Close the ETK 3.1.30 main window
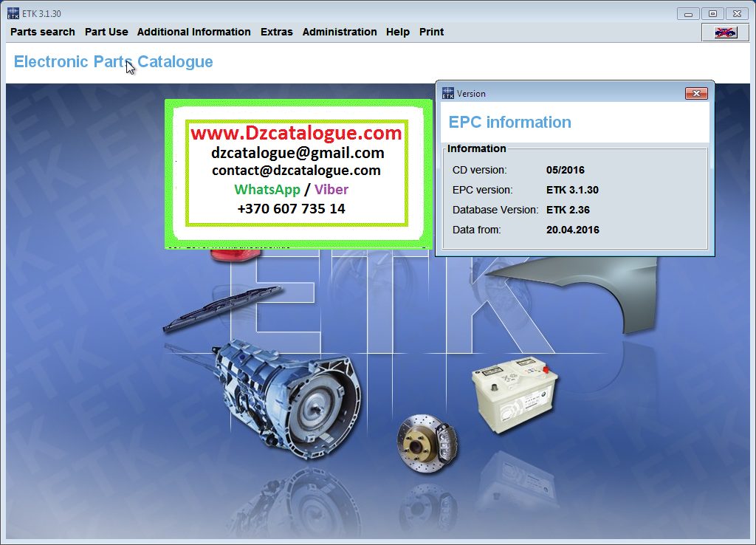This screenshot has height=545, width=756. point(738,14)
